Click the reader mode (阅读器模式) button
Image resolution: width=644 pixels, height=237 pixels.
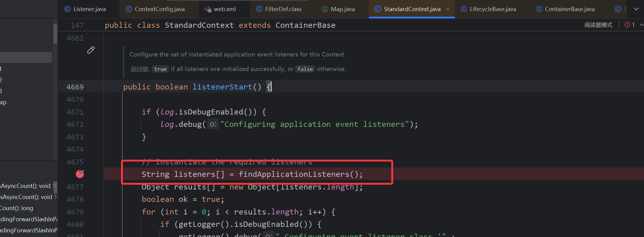(598, 25)
